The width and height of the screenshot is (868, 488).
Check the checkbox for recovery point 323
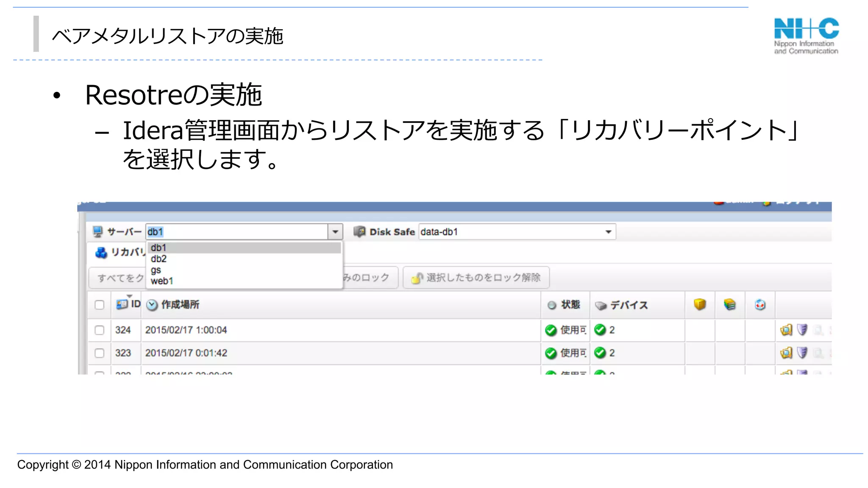coord(100,353)
